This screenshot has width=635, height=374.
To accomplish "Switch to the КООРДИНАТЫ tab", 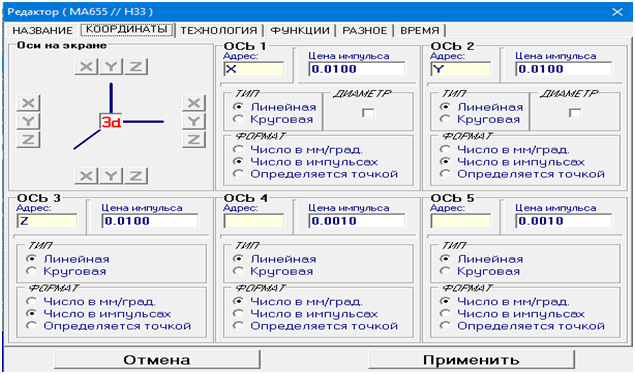I will [x=127, y=30].
